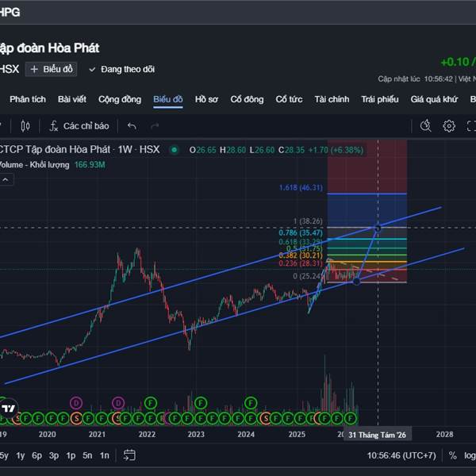Click the 0.786 (35.47) Fibonacci label

click(301, 232)
